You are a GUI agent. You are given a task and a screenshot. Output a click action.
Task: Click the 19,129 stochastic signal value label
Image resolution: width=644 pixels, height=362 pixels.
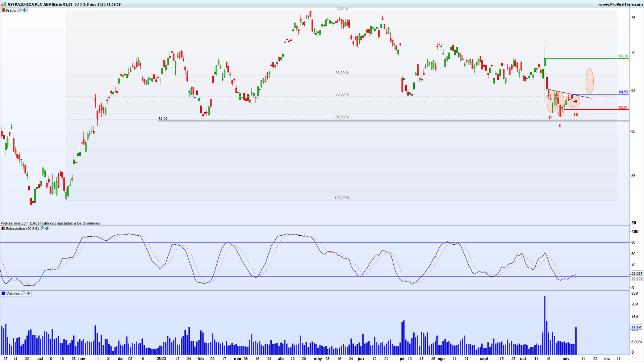coord(637,278)
